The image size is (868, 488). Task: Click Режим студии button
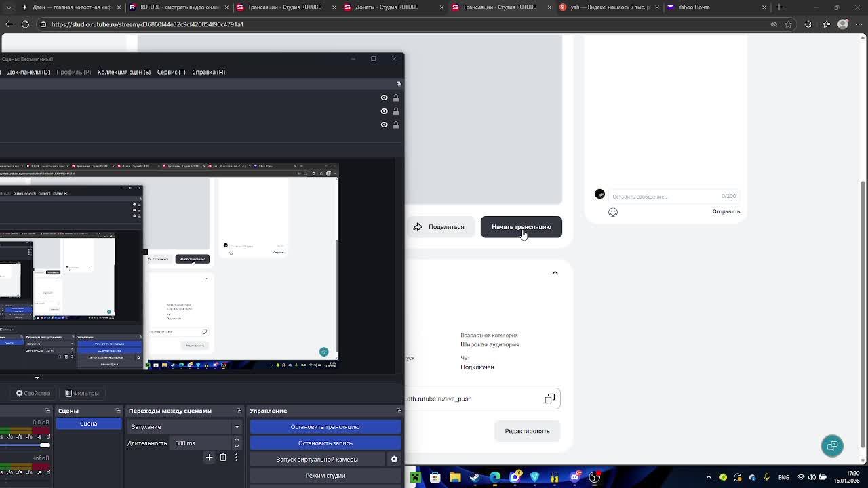(x=325, y=476)
